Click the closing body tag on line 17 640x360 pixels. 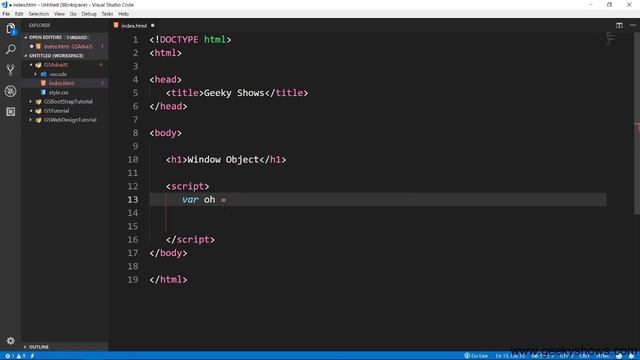[168, 253]
